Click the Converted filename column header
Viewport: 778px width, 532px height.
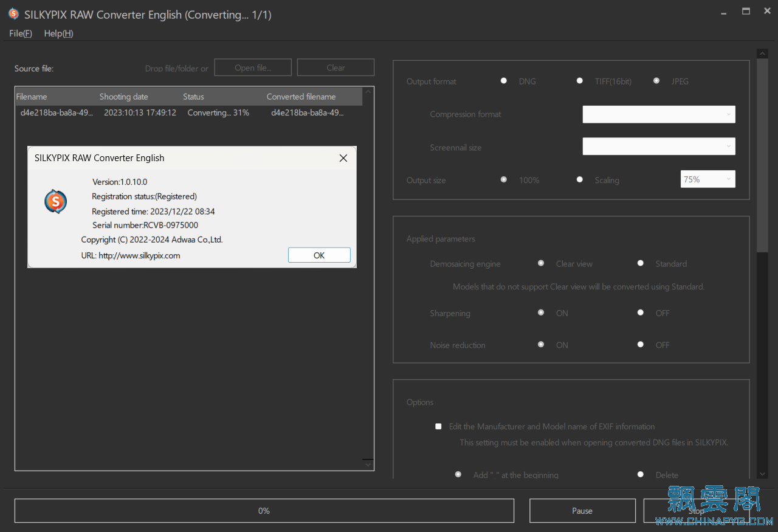314,97
